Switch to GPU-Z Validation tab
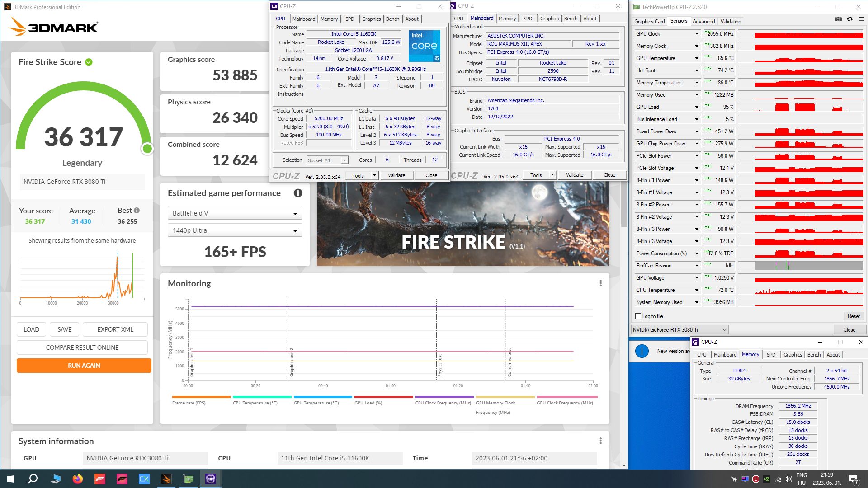Viewport: 868px width, 488px height. point(731,22)
